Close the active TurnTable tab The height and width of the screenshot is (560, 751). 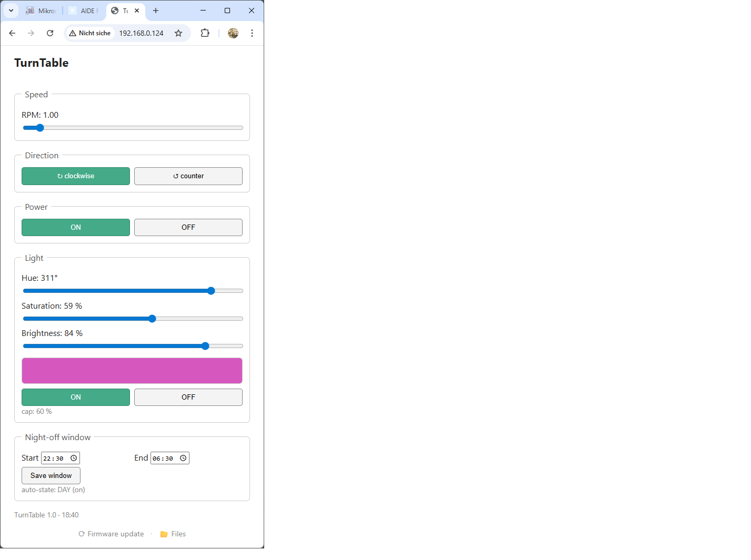(137, 11)
